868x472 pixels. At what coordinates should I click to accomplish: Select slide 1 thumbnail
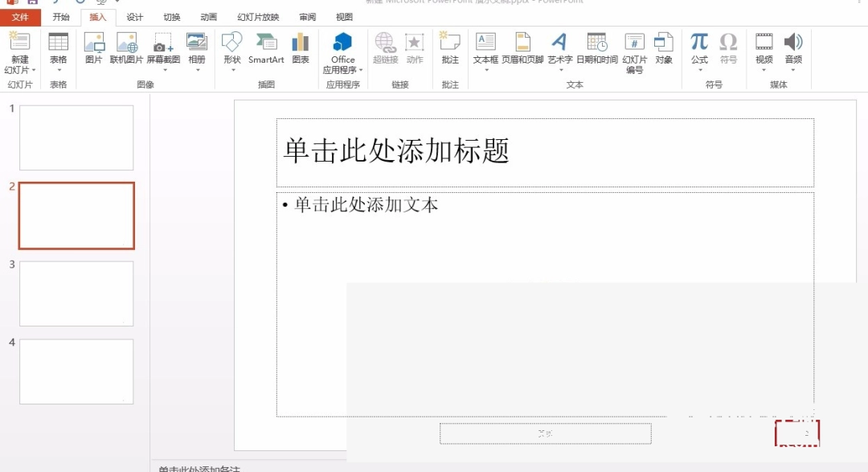pyautogui.click(x=76, y=138)
